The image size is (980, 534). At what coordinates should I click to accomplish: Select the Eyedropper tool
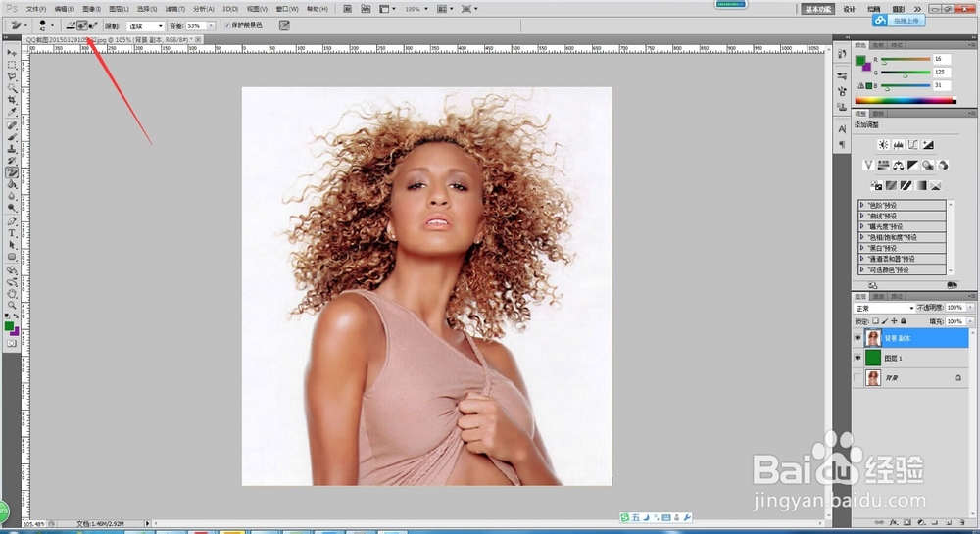tap(11, 113)
